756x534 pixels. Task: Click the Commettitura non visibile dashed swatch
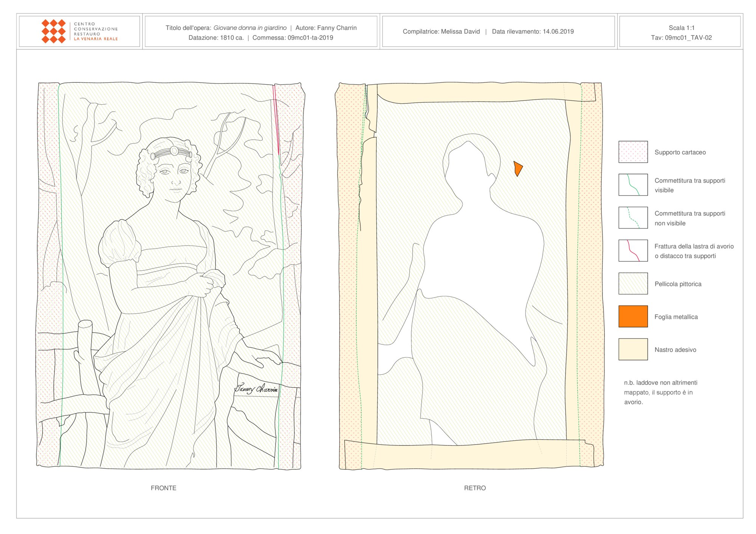tap(633, 218)
